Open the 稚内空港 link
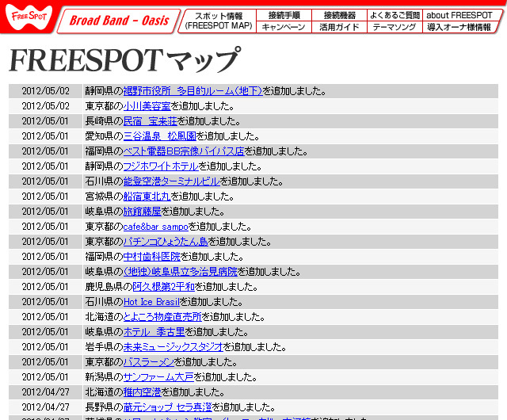 [x=142, y=391]
